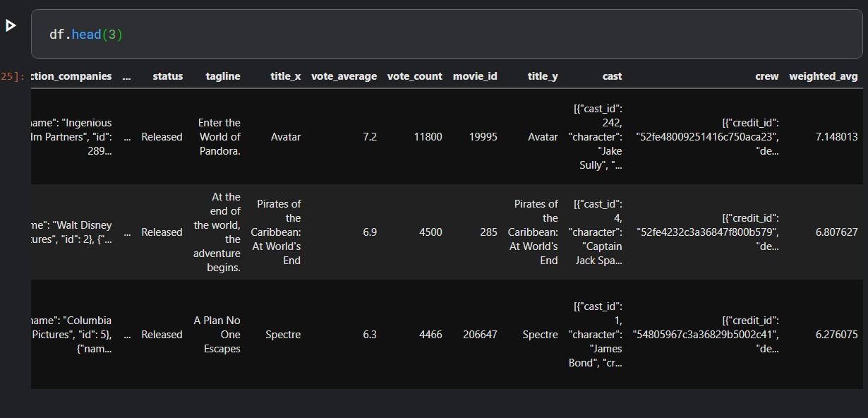Click the Avatar cell under title_x
Image resolution: width=868 pixels, height=418 pixels.
(x=286, y=137)
